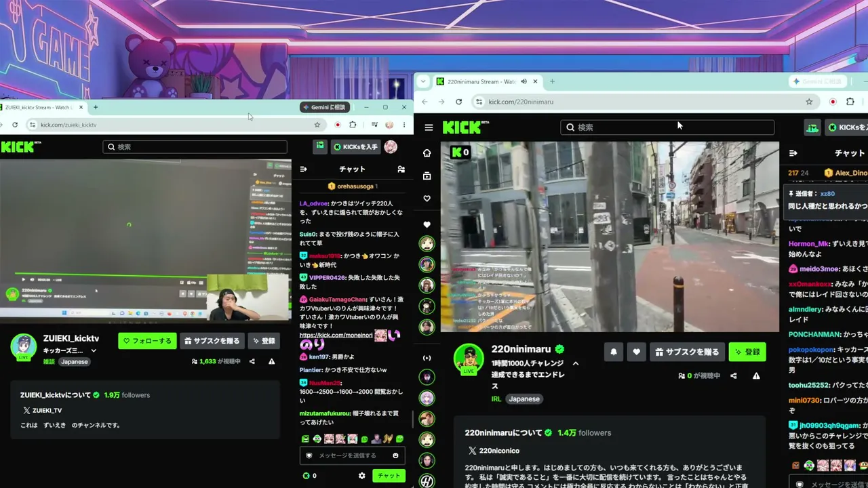Open the hamburger menu in the 220ninimaru window
Viewport: 868px width, 488px height.
click(429, 127)
